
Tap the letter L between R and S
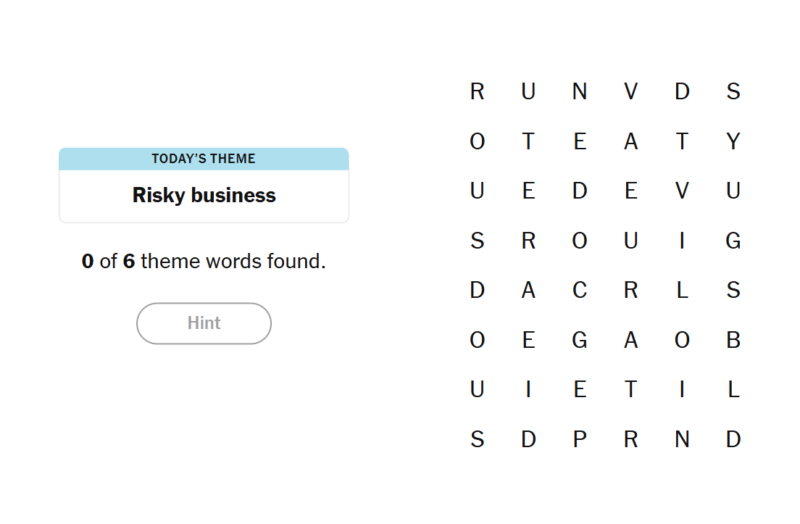click(682, 291)
